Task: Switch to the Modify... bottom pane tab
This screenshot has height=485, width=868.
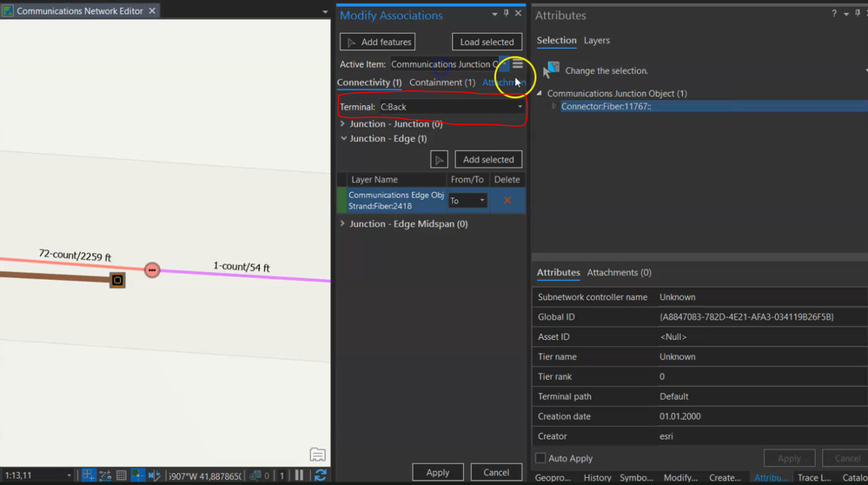Action: point(681,477)
